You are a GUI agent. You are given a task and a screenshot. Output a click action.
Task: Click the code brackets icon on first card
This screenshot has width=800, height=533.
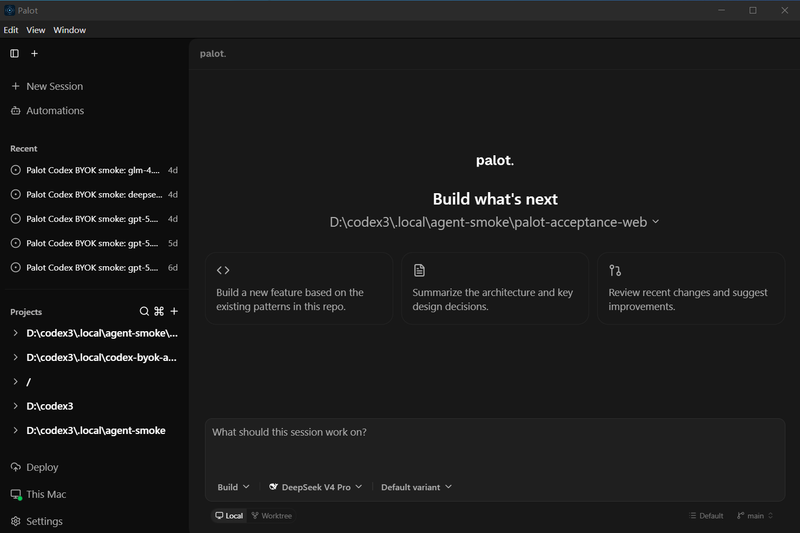pos(223,270)
